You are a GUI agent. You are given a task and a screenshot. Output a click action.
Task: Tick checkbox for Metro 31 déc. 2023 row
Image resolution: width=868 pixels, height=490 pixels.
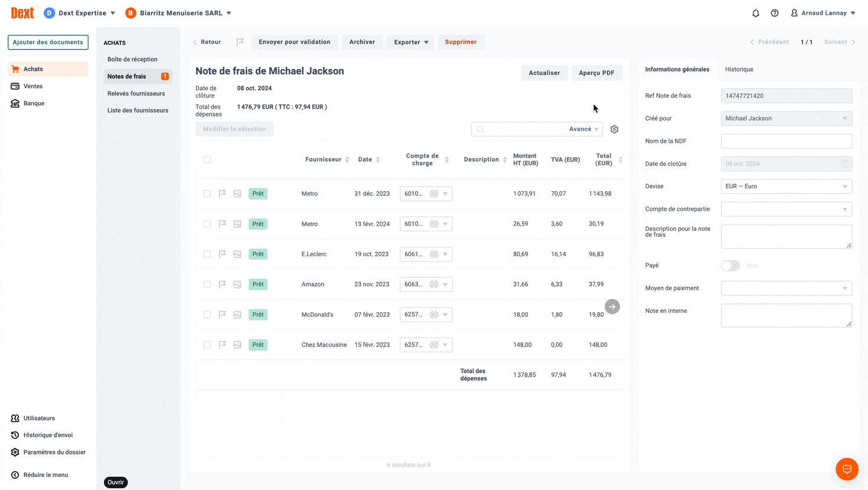pos(207,194)
